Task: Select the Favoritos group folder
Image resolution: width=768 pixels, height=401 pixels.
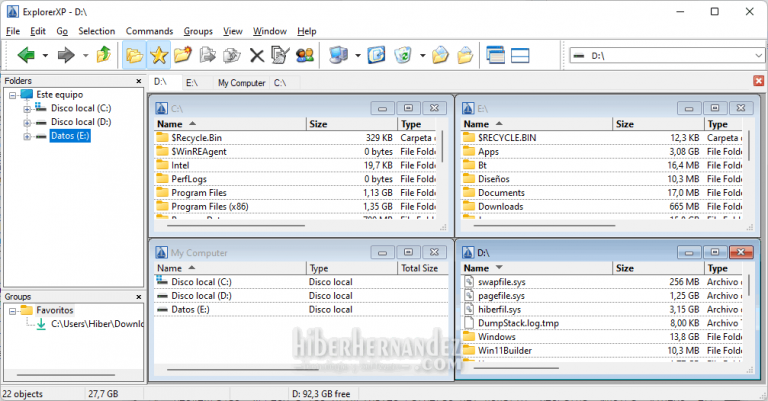Action: [x=55, y=310]
